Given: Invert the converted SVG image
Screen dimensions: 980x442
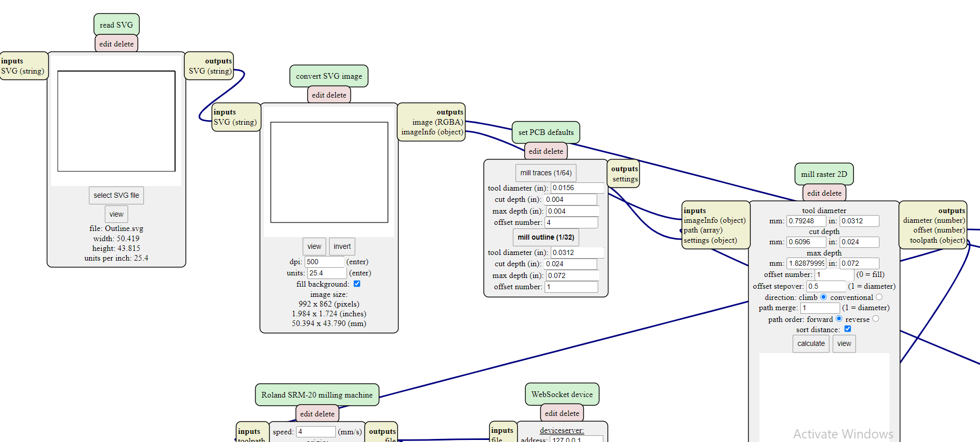Looking at the screenshot, I should (342, 246).
